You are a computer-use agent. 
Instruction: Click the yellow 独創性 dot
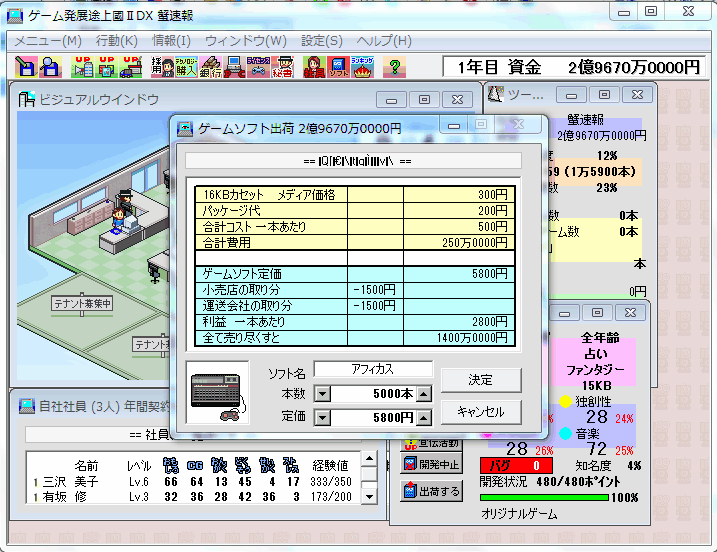(565, 401)
